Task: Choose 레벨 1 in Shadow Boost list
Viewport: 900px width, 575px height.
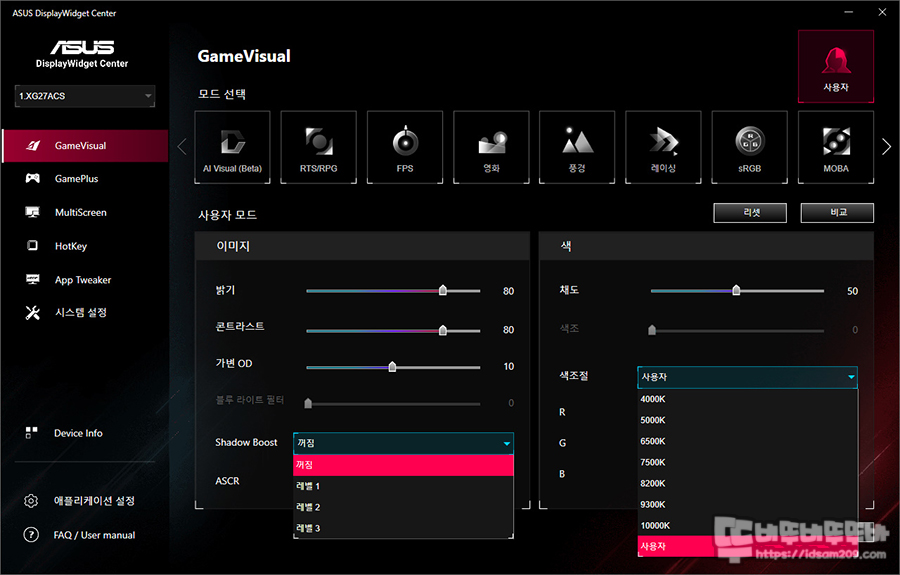Action: point(404,487)
